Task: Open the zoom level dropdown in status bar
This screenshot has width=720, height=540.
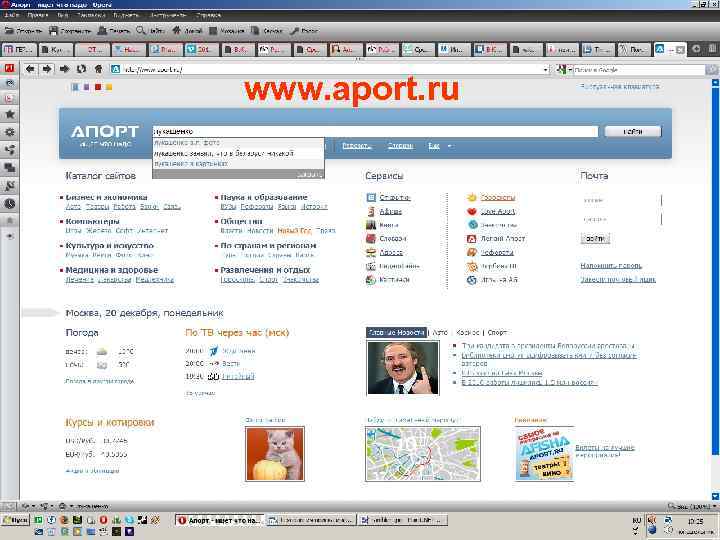Action: click(714, 506)
